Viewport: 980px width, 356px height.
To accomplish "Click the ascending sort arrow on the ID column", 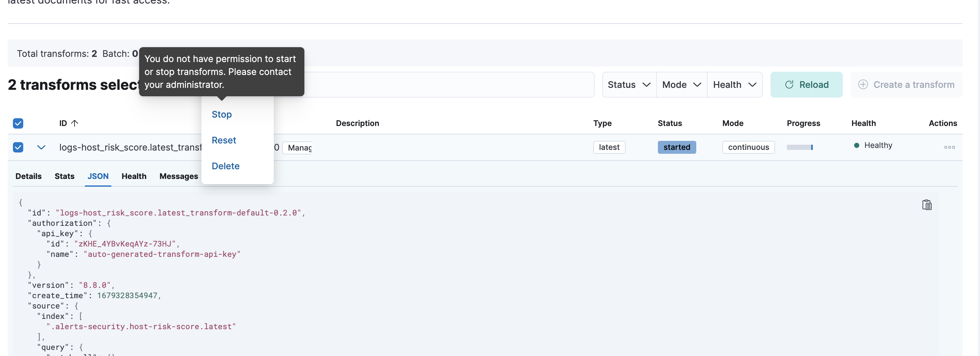I will click(x=75, y=123).
